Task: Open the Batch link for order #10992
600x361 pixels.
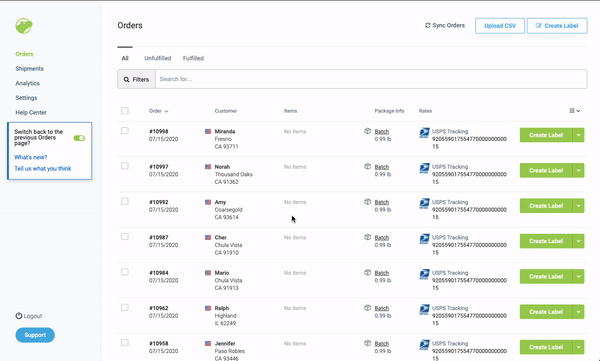Action: pos(382,202)
